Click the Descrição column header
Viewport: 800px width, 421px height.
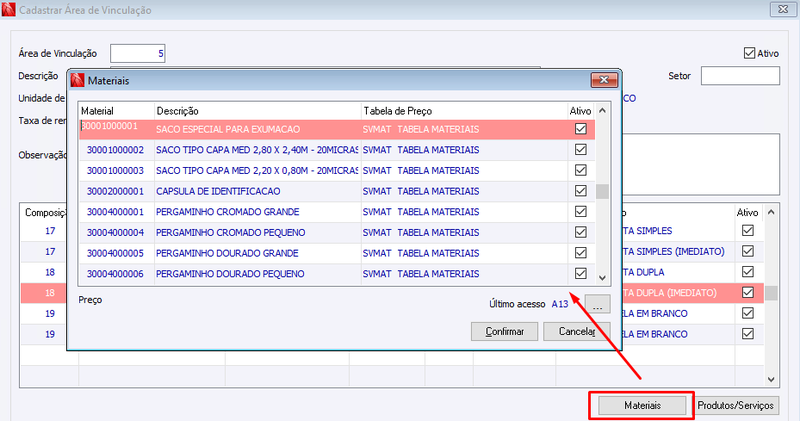click(x=258, y=111)
